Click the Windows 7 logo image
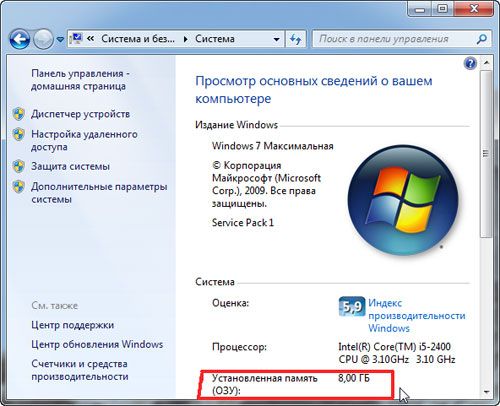Screen dimensions: 500x406 [403, 200]
